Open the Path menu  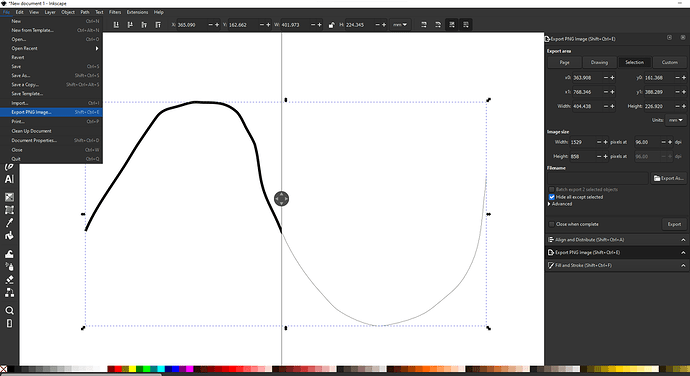click(x=85, y=12)
